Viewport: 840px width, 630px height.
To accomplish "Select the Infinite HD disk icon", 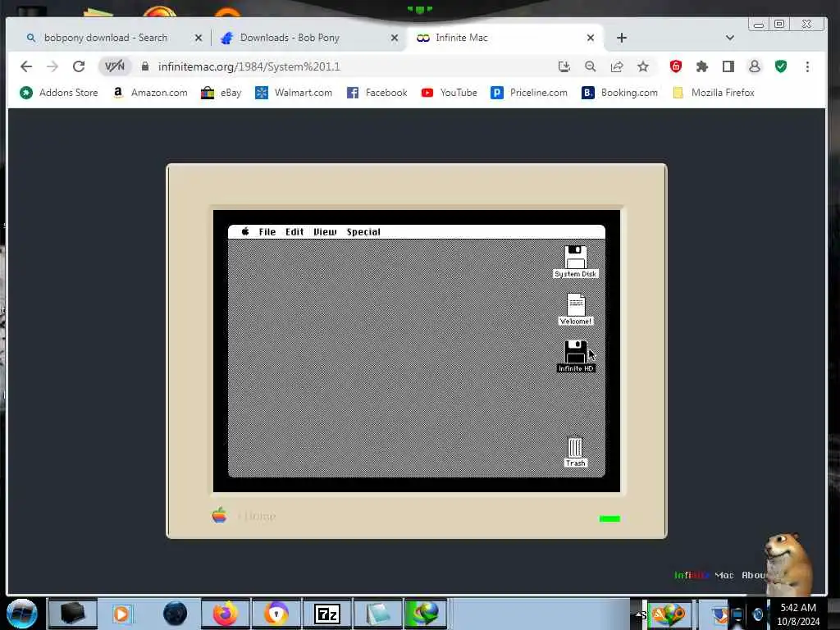I will (575, 356).
